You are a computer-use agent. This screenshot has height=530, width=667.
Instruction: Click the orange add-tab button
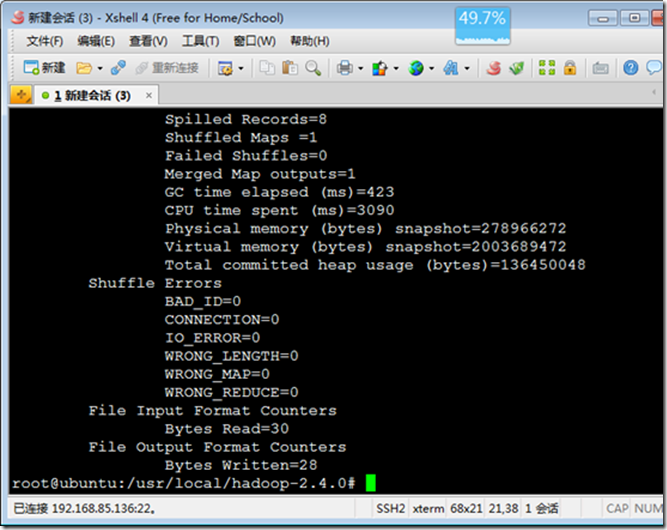tap(21, 95)
